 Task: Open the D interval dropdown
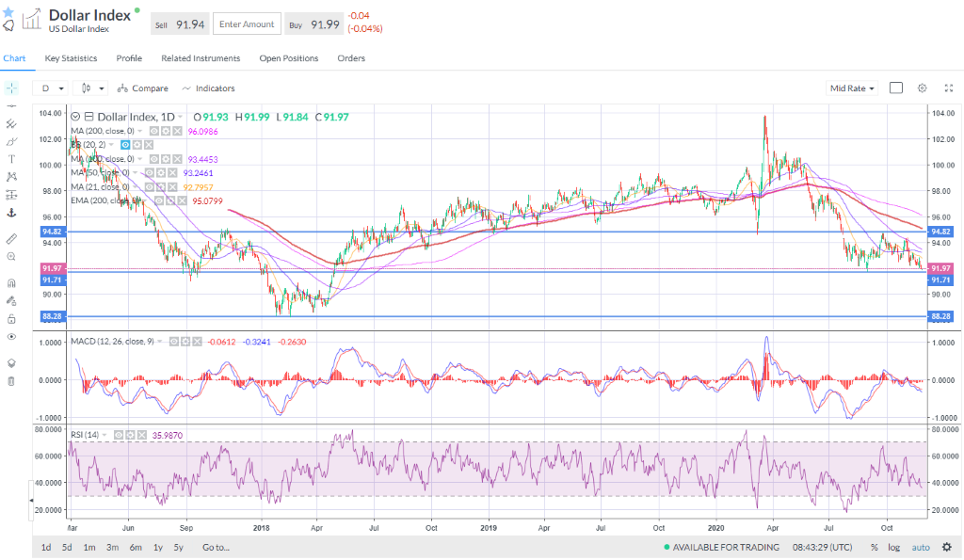pyautogui.click(x=52, y=88)
